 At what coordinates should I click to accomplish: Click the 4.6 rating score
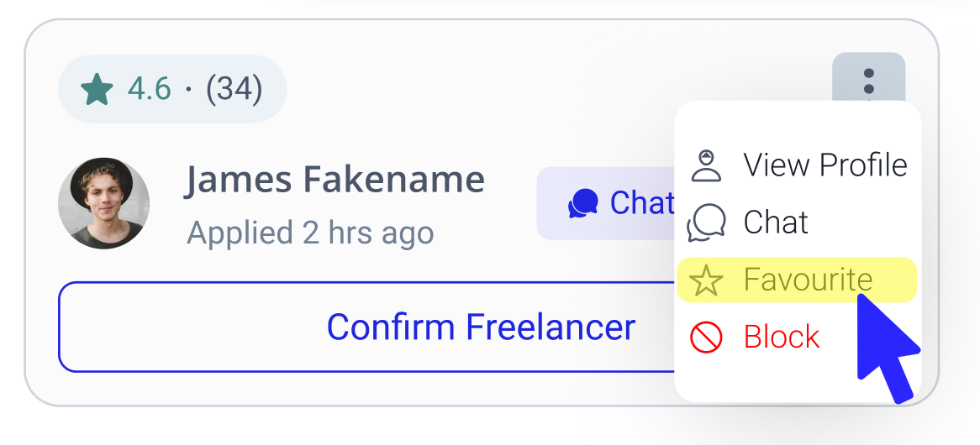click(149, 89)
